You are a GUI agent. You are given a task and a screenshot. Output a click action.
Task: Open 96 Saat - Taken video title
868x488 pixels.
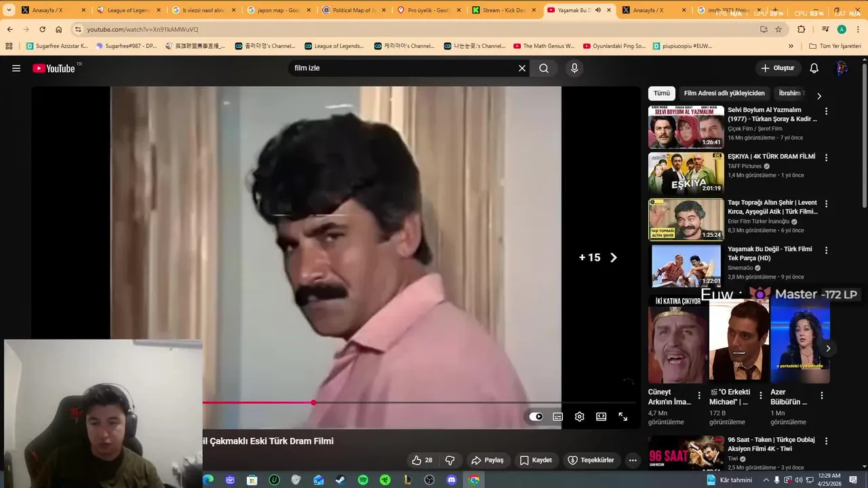(771, 444)
